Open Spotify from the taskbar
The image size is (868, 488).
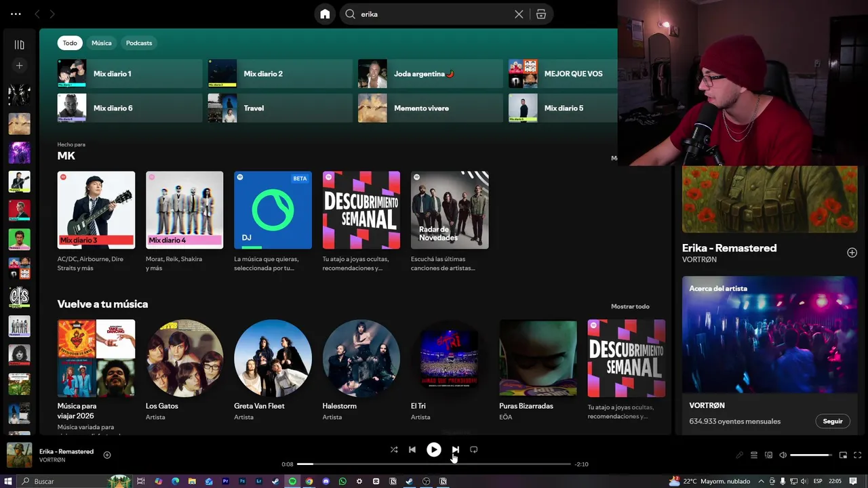coord(292,481)
